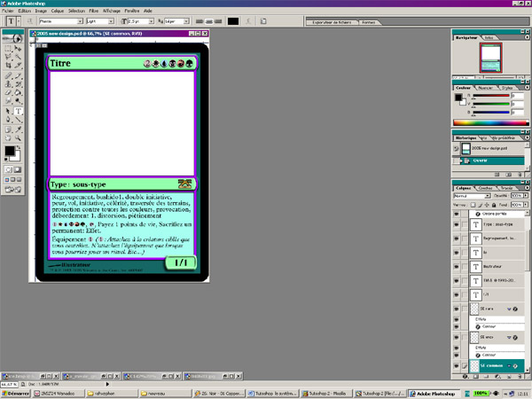Hide the 'SE rare' layer
Image resolution: width=532 pixels, height=399 pixels.
[457, 309]
